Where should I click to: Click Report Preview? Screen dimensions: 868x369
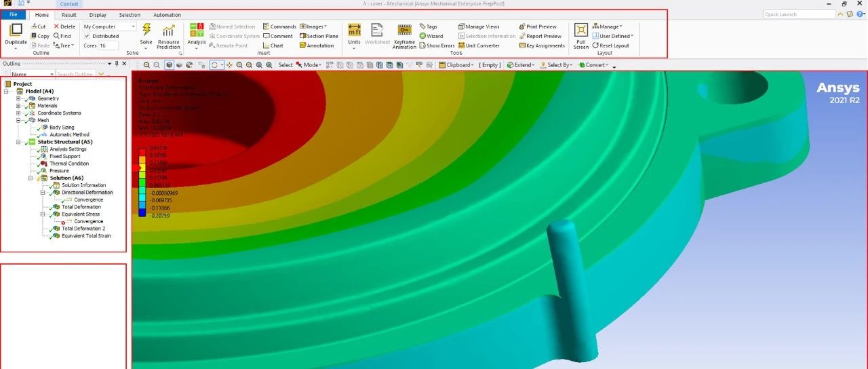coord(540,36)
